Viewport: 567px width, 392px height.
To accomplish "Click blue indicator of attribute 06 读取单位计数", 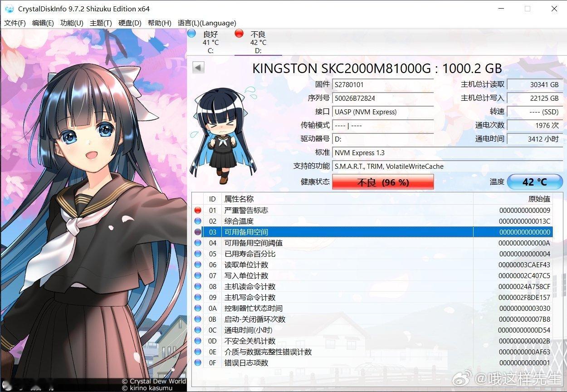I will click(x=198, y=265).
